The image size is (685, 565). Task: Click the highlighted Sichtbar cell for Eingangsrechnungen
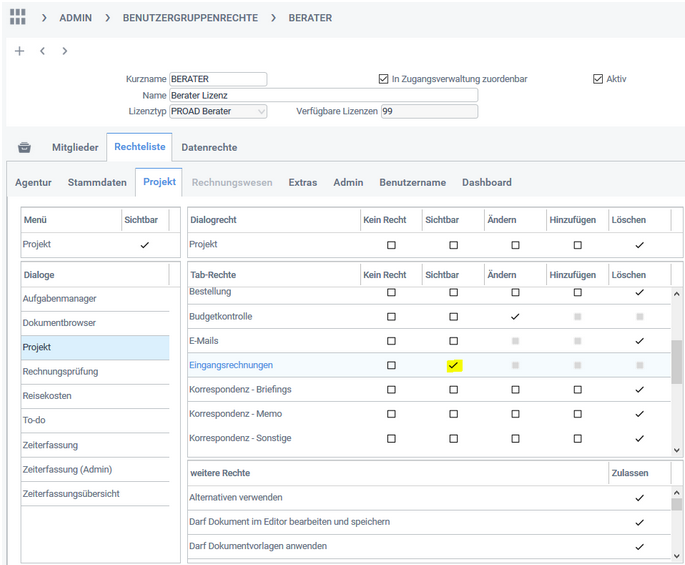tap(453, 365)
